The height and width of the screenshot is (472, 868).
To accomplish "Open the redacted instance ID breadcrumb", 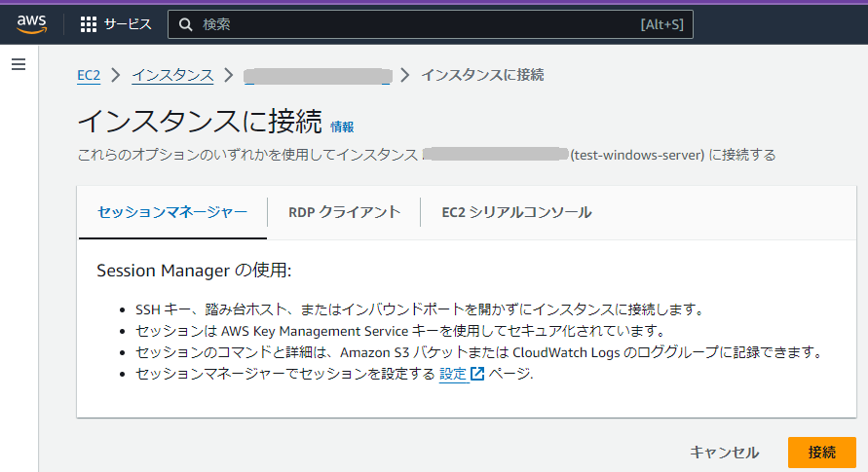I will point(318,76).
